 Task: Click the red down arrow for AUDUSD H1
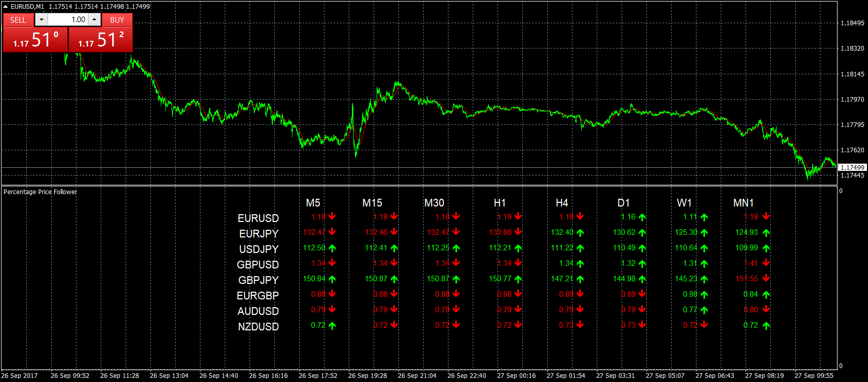(x=518, y=310)
